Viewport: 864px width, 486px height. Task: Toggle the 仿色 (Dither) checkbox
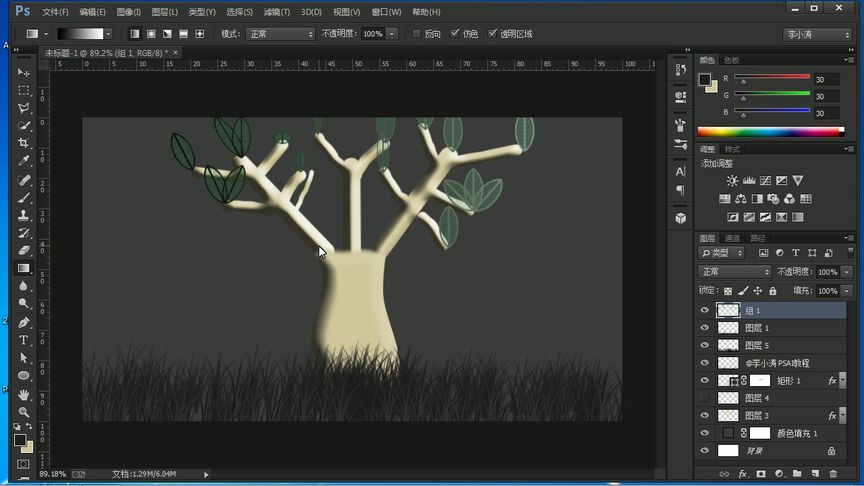click(455, 34)
